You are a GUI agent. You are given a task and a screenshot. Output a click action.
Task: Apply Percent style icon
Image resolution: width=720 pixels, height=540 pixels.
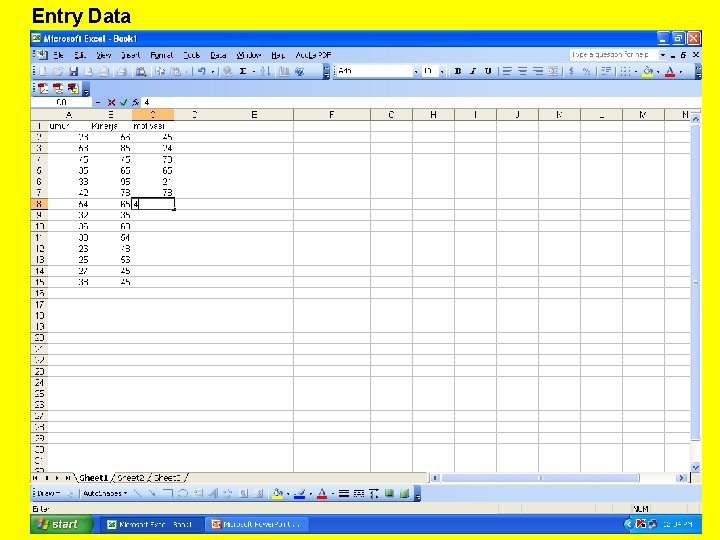[586, 72]
